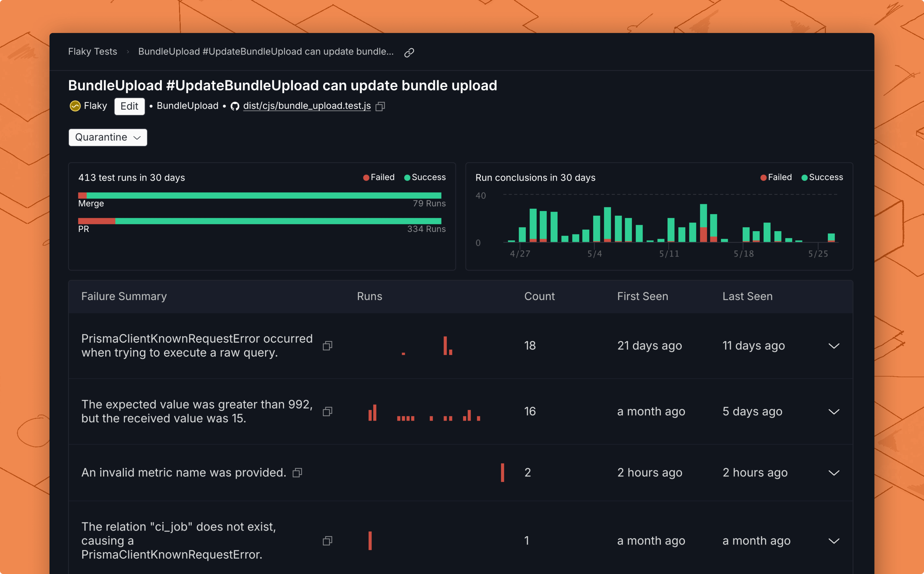The width and height of the screenshot is (924, 574).
Task: Go to Flaky Tests breadcrumb
Action: pos(93,52)
